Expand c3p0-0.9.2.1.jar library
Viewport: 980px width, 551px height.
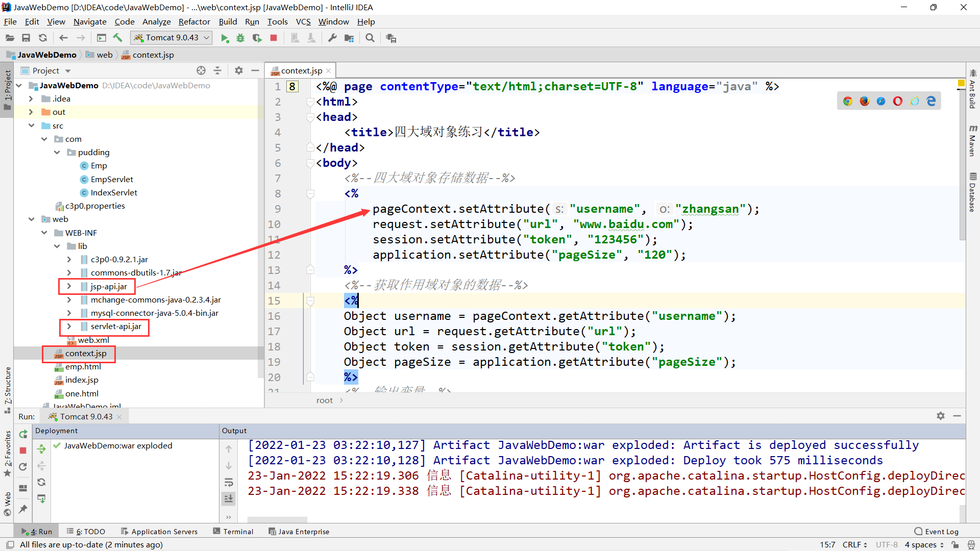(x=69, y=260)
